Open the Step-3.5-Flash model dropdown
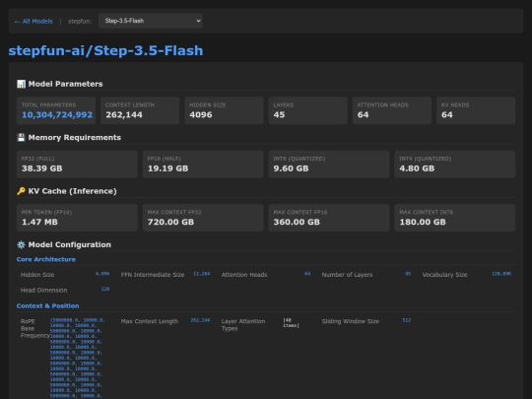532x399 pixels. [151, 21]
